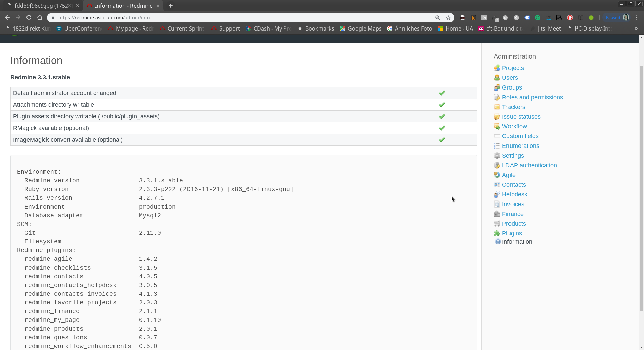Click the LDAP authentication icon
This screenshot has width=644, height=350.
[x=497, y=165]
